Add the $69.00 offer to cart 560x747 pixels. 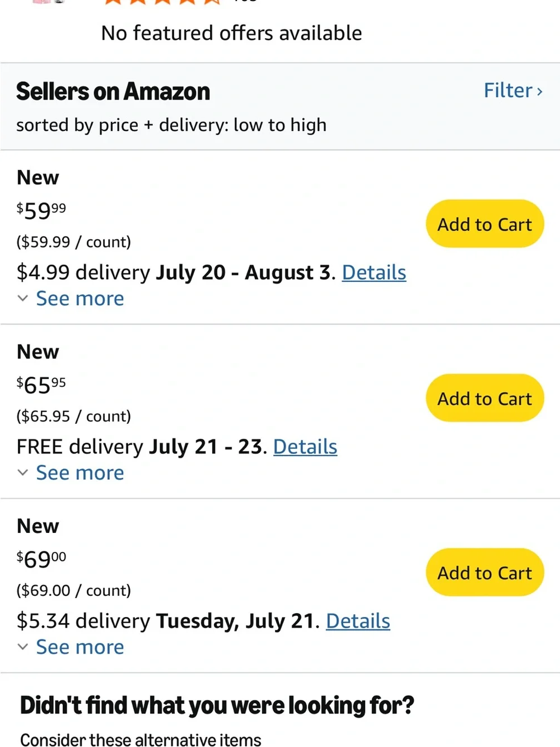coord(485,572)
